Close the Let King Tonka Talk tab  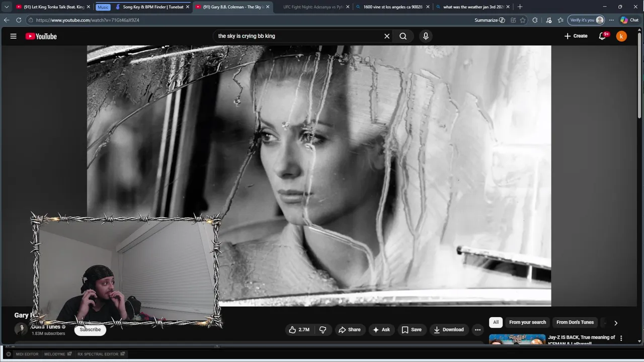[x=89, y=7]
